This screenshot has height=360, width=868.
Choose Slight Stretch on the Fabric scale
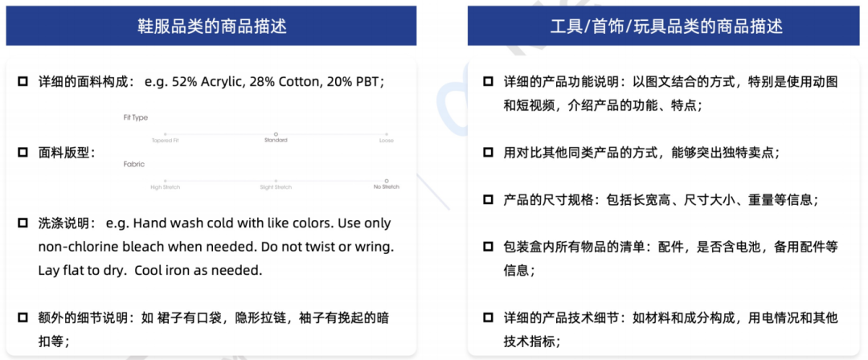pyautogui.click(x=276, y=181)
